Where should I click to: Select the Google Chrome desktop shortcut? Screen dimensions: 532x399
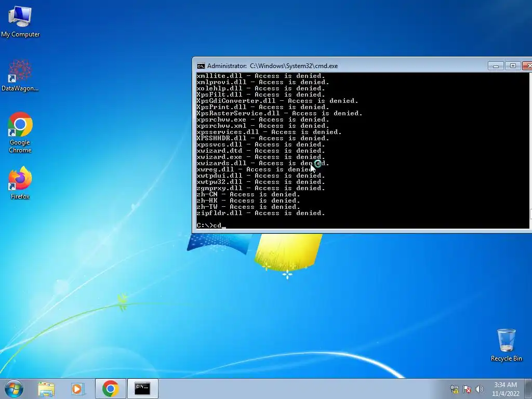(x=20, y=132)
